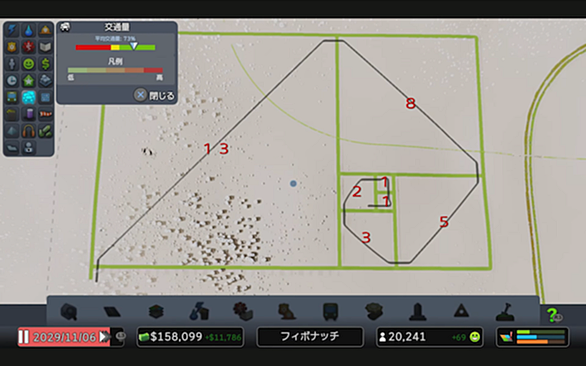Click the smiley happiness indicator by population
This screenshot has width=586, height=366.
tap(475, 337)
